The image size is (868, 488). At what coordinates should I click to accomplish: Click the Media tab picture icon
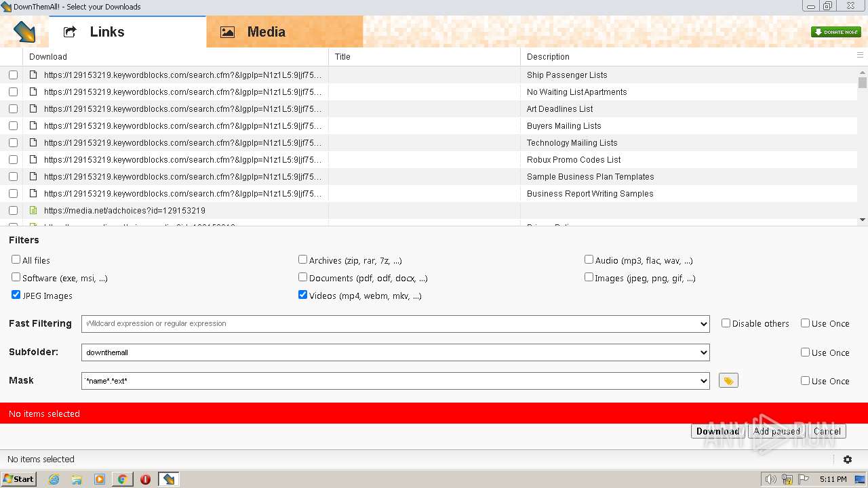227,32
